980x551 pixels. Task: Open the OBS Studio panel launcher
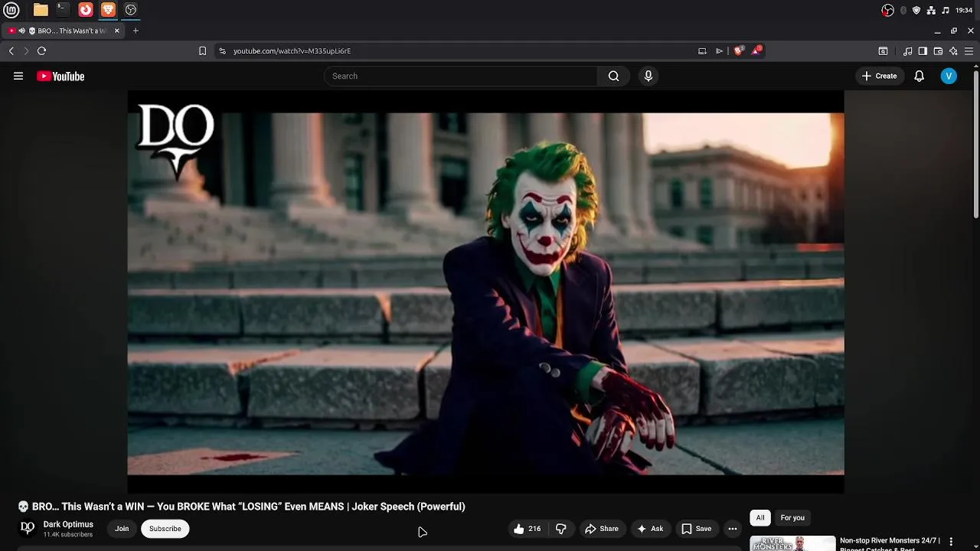[131, 10]
